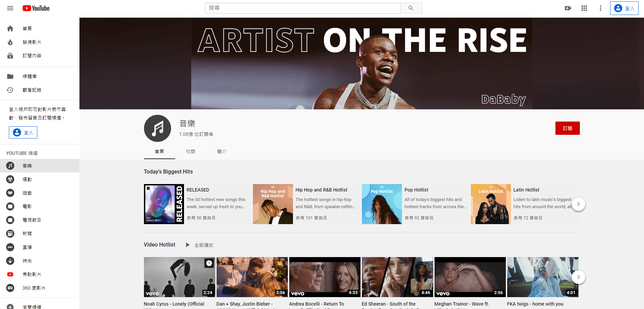This screenshot has width=644, height=309.
Task: Select 電影 movies in sidebar
Action: pyautogui.click(x=40, y=206)
